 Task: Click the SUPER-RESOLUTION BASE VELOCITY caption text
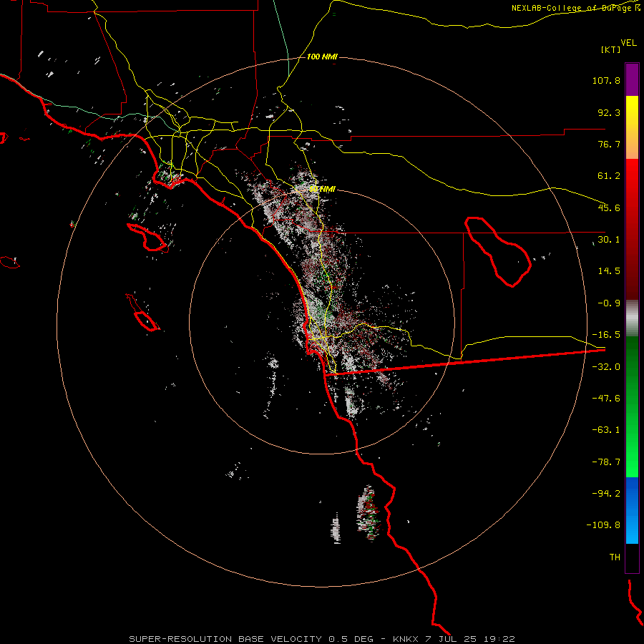[227, 639]
